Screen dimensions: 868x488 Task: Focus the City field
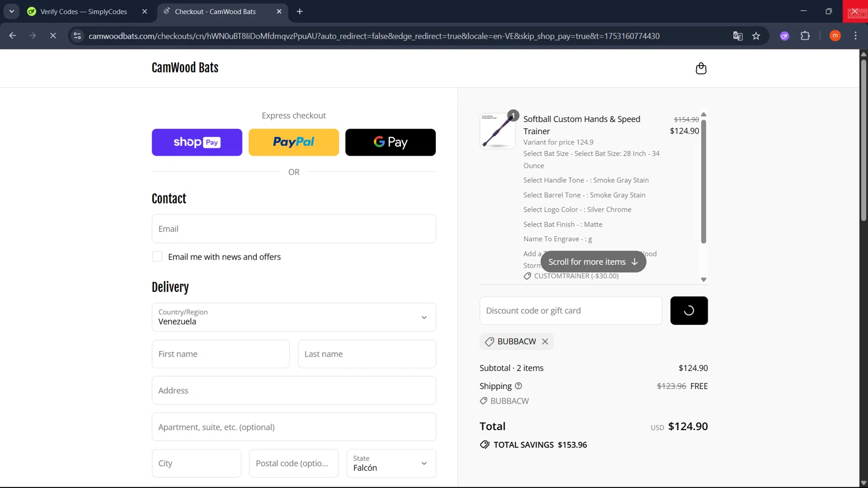196,463
